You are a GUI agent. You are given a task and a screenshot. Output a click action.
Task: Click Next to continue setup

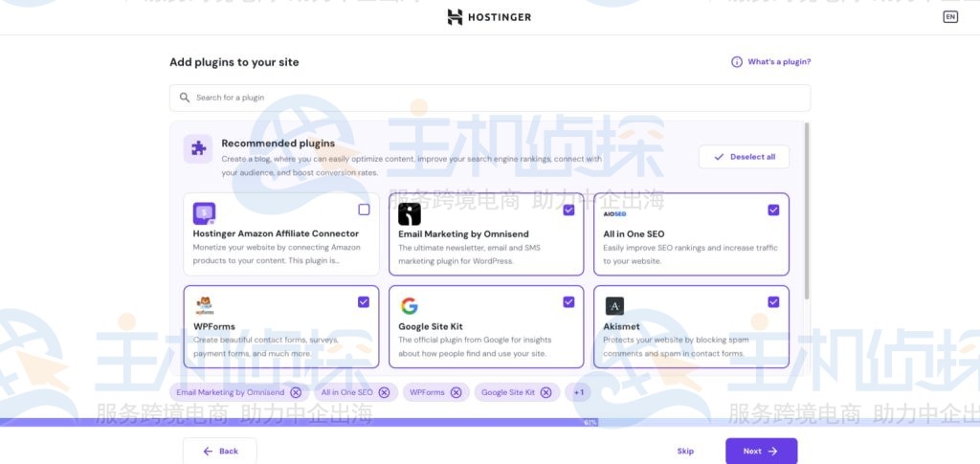(761, 451)
